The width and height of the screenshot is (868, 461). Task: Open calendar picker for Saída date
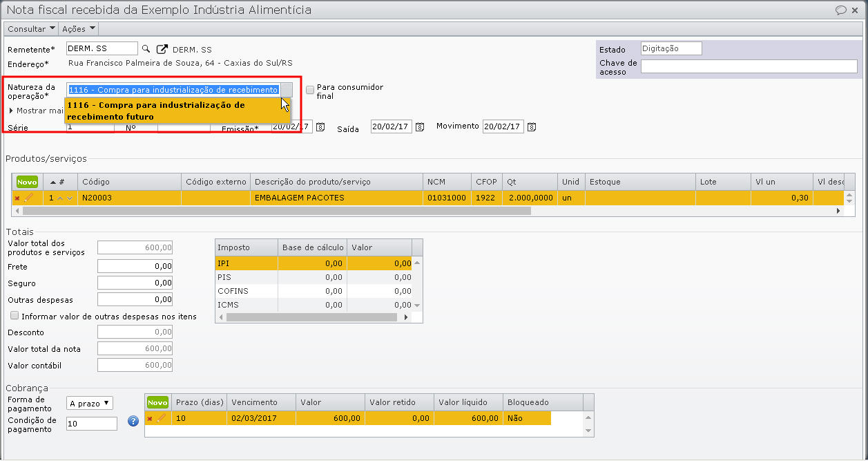(x=420, y=127)
